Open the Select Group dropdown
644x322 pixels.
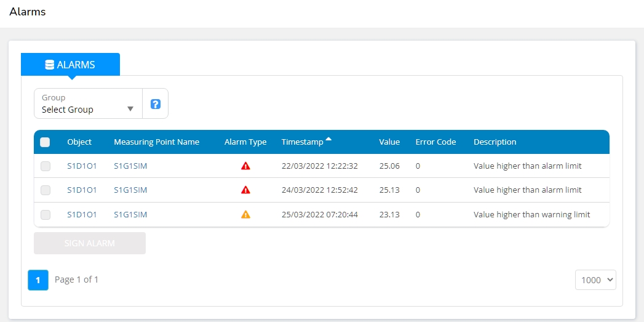88,103
